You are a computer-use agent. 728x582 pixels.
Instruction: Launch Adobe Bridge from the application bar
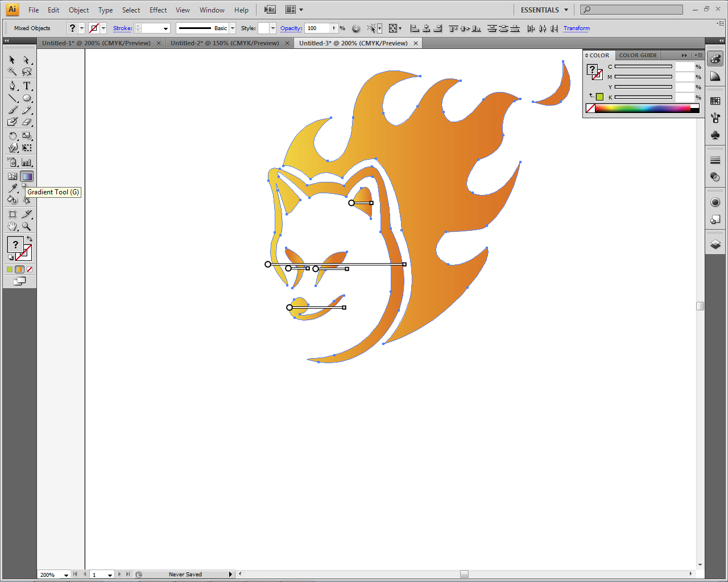tap(270, 9)
